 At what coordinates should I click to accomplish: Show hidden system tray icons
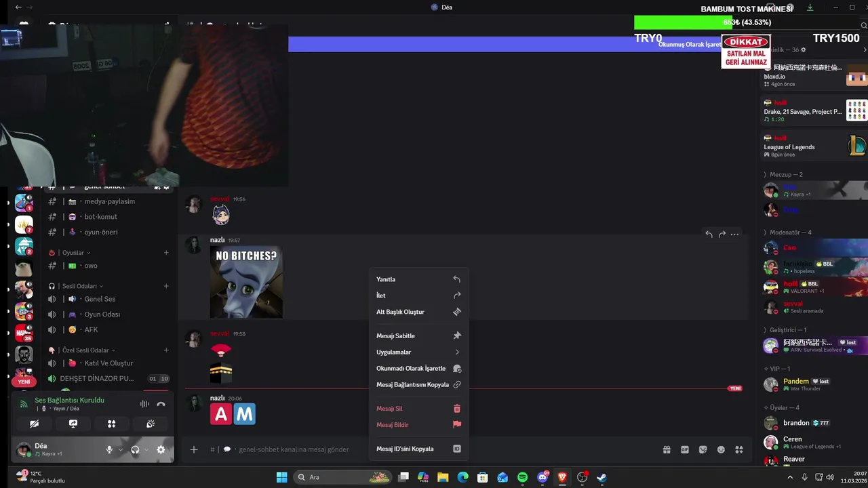click(790, 477)
